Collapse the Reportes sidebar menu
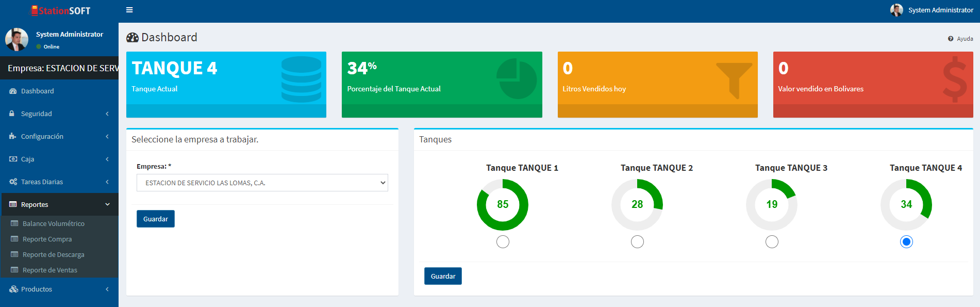Image resolution: width=980 pixels, height=307 pixels. [59, 204]
